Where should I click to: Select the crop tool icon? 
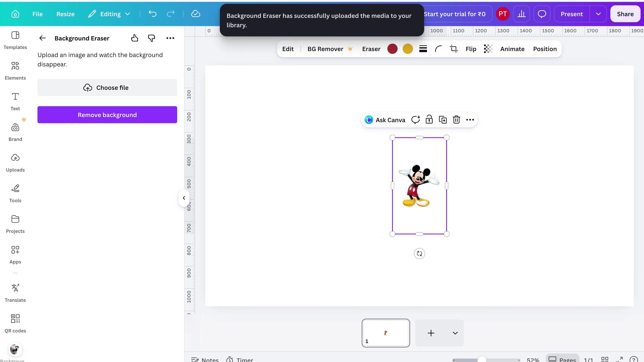454,49
